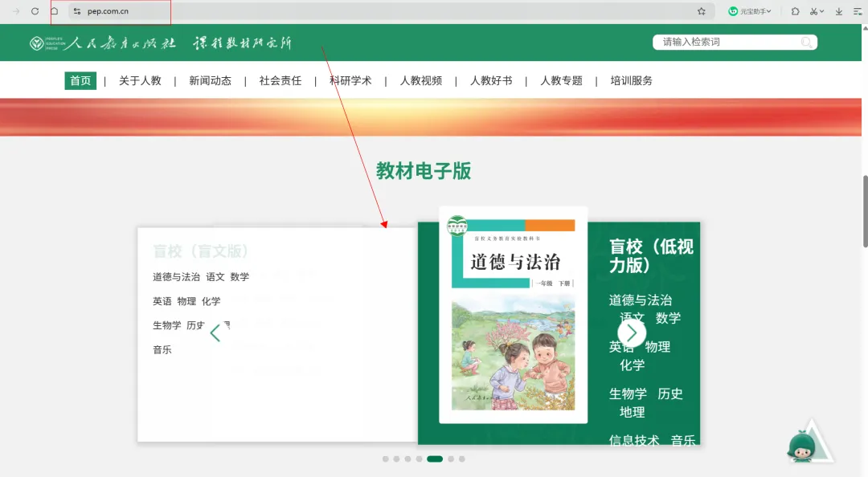Screen dimensions: 868x477
Task: Open the 科研学术 menu item
Action: 350,81
